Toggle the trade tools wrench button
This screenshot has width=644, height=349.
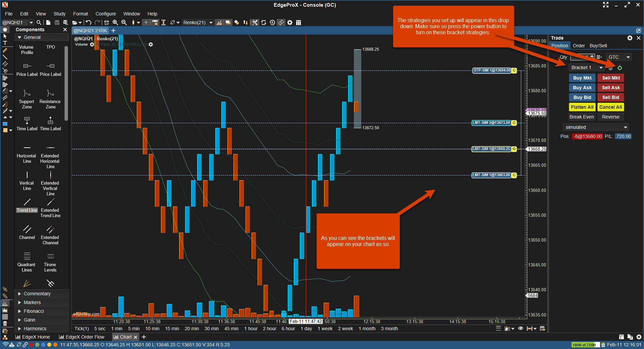click(255, 22)
